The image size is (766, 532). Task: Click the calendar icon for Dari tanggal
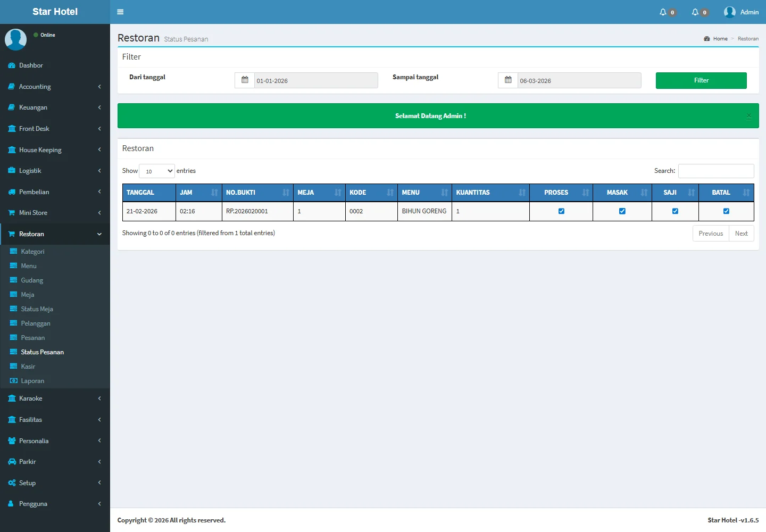coord(245,80)
